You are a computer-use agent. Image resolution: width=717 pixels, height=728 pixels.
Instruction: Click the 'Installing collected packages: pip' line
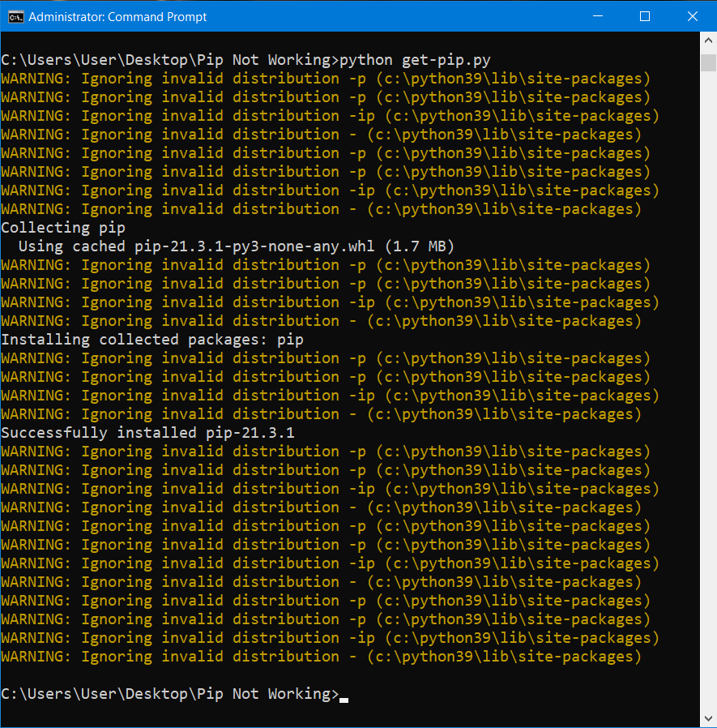(x=152, y=339)
